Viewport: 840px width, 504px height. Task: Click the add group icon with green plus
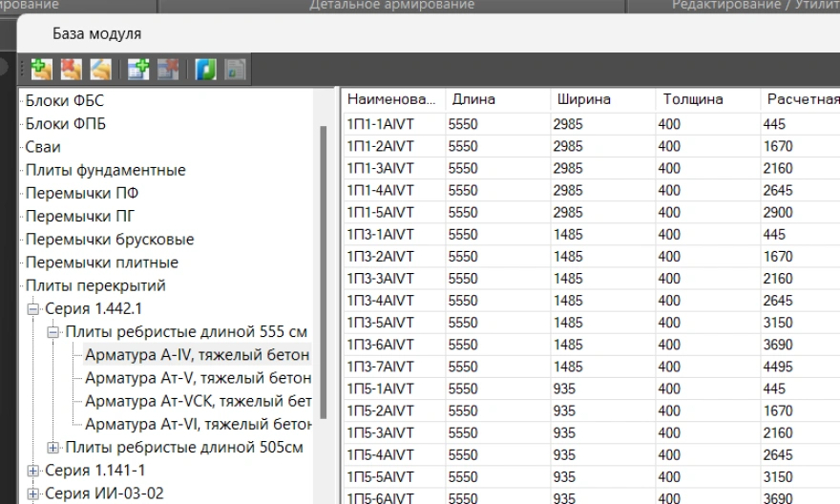[40, 69]
